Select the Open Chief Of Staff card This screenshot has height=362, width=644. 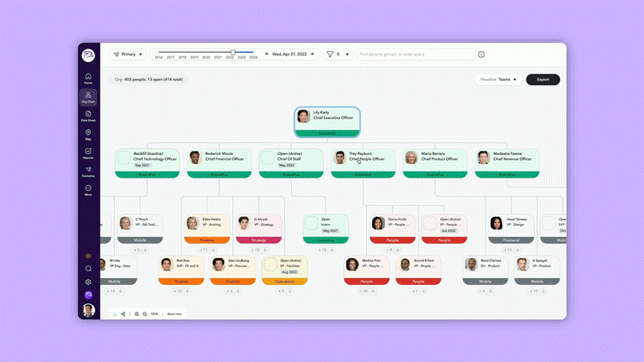point(291,163)
